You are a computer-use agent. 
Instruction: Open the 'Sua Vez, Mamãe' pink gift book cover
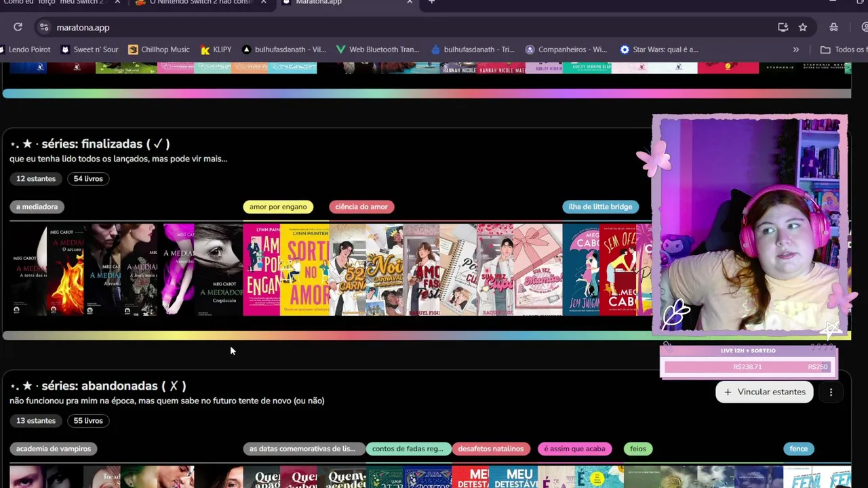(x=537, y=270)
